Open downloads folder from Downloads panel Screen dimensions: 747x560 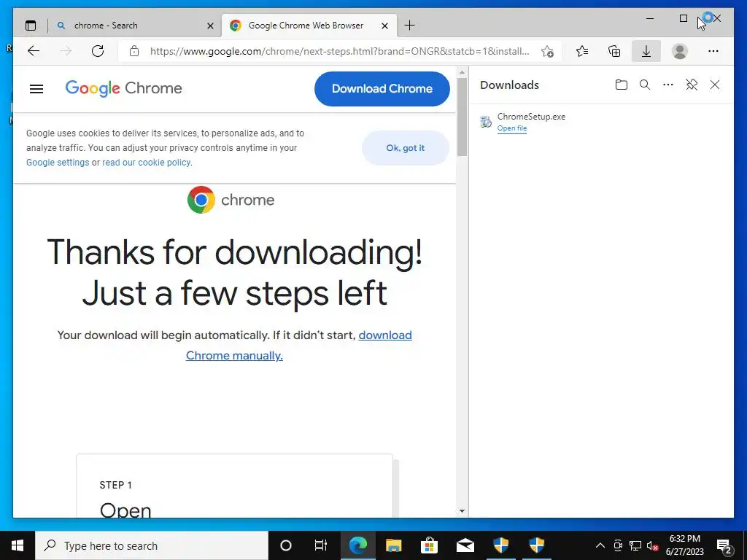[622, 85]
